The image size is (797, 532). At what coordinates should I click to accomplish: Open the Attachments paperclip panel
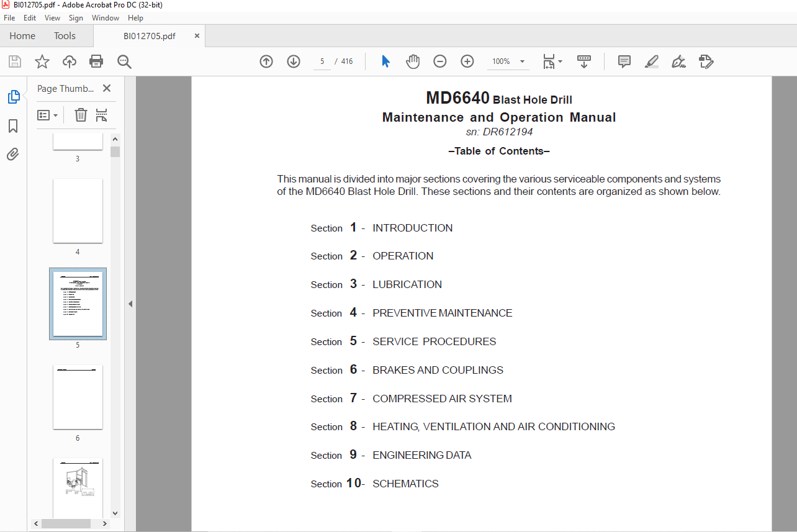(x=14, y=154)
